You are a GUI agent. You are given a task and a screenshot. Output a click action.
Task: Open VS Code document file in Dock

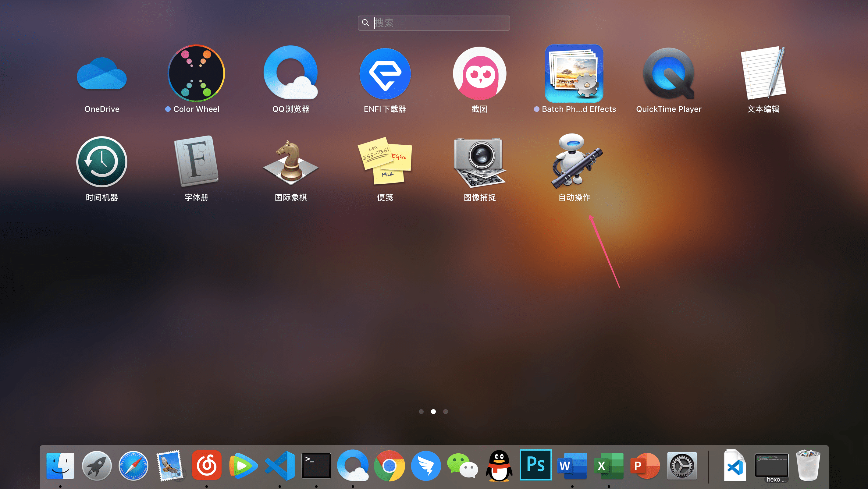[x=735, y=466]
